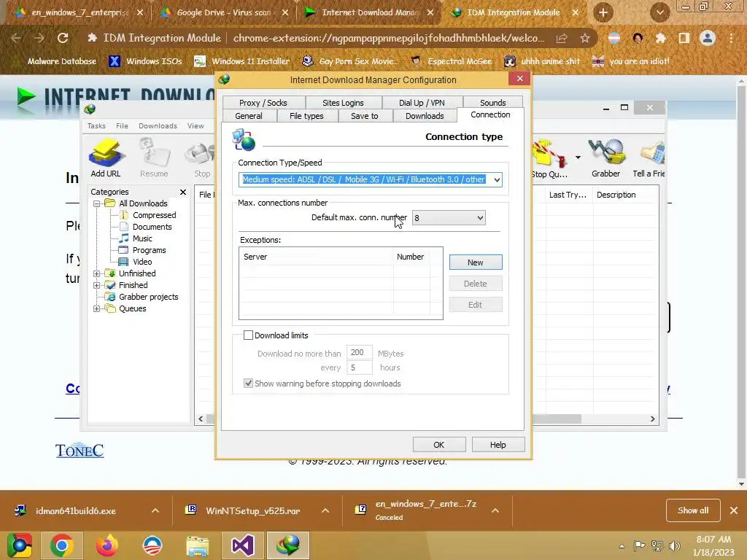Toggle the Chrome side panel icon
Image resolution: width=747 pixels, height=560 pixels.
click(684, 38)
